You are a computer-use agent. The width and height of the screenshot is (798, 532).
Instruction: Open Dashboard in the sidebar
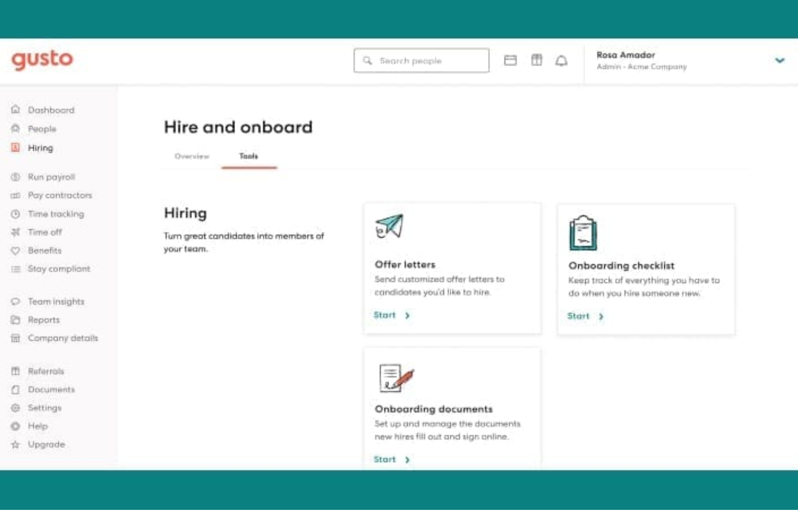(x=51, y=110)
